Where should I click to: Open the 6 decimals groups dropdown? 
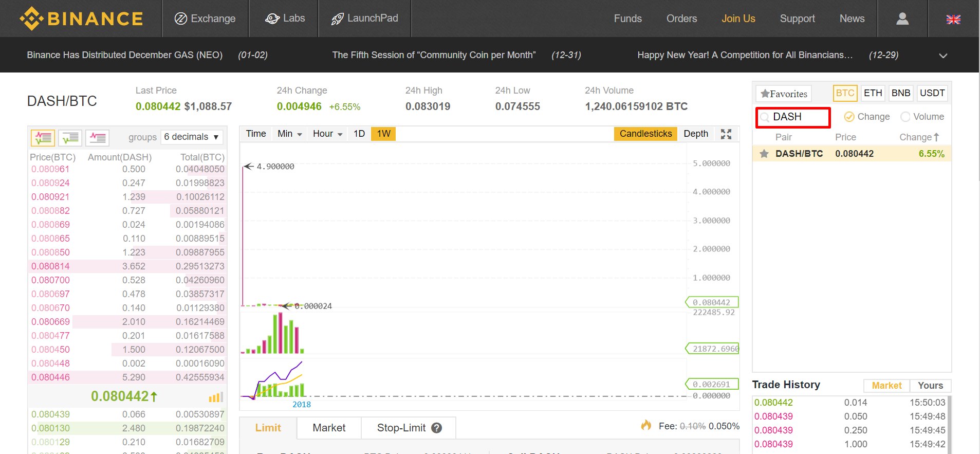[192, 137]
